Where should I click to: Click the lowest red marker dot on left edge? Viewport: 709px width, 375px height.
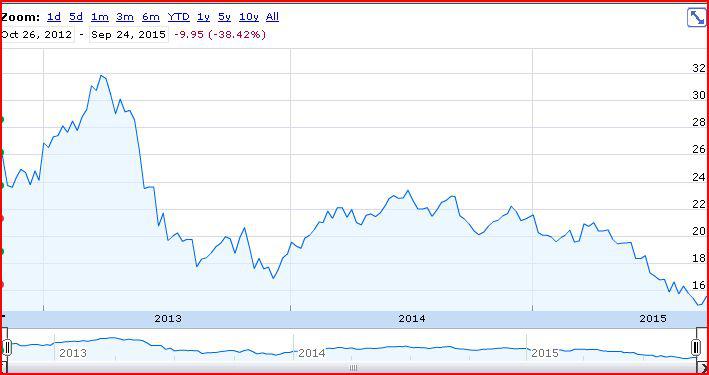coord(2,285)
